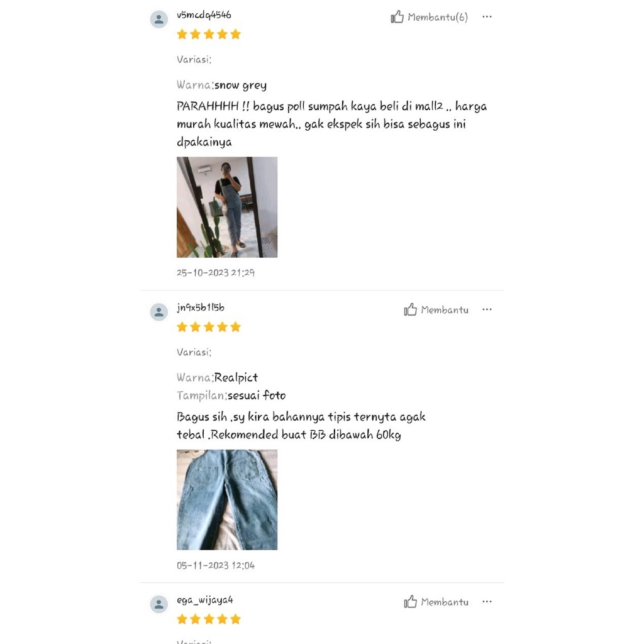Open blue jeans overall photo thumbnail
Screen dimensions: 644x644
(x=227, y=499)
